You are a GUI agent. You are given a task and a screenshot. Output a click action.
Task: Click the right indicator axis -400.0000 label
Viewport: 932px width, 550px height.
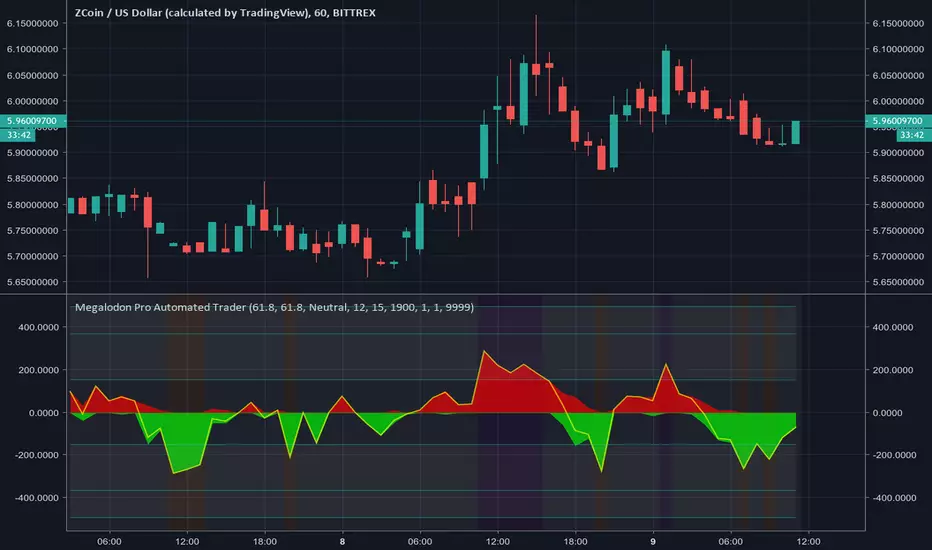(x=894, y=498)
